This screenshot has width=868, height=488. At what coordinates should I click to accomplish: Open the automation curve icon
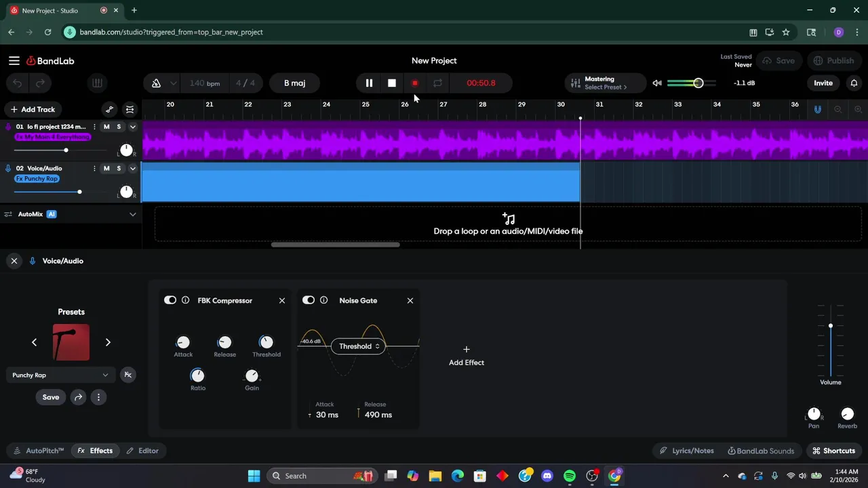(110, 109)
